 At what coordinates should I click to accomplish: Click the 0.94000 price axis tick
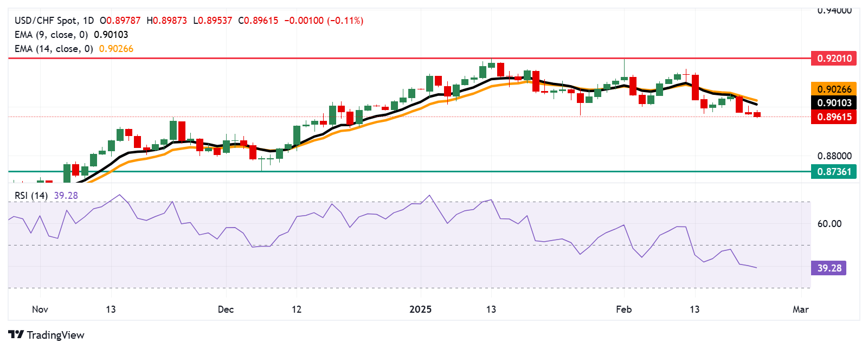point(834,10)
